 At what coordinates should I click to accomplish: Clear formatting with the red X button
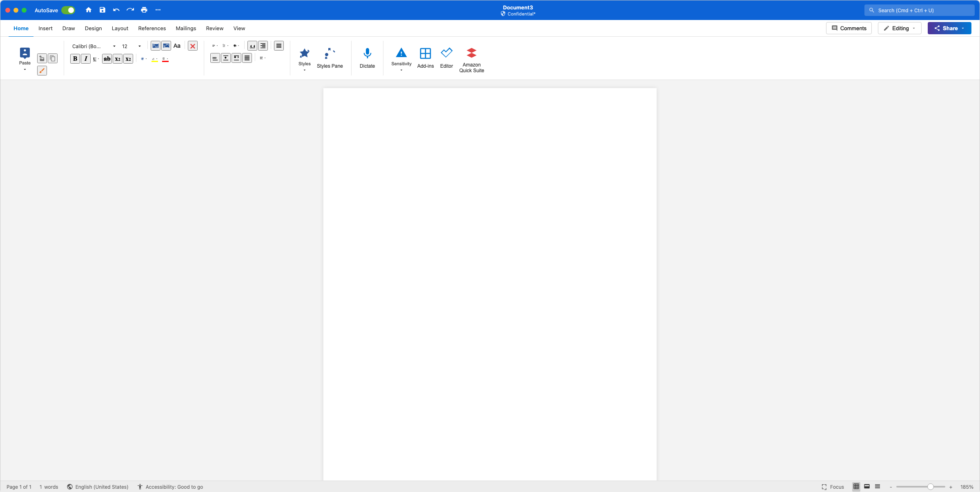(x=193, y=46)
